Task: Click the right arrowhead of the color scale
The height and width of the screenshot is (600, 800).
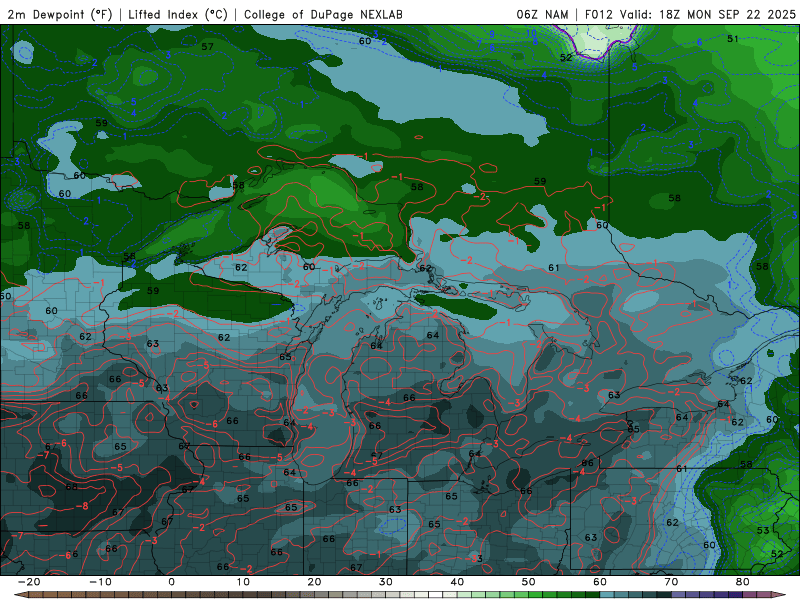Action: pyautogui.click(x=778, y=595)
